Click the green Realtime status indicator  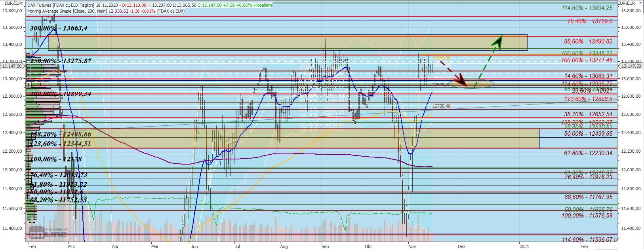[262, 5]
